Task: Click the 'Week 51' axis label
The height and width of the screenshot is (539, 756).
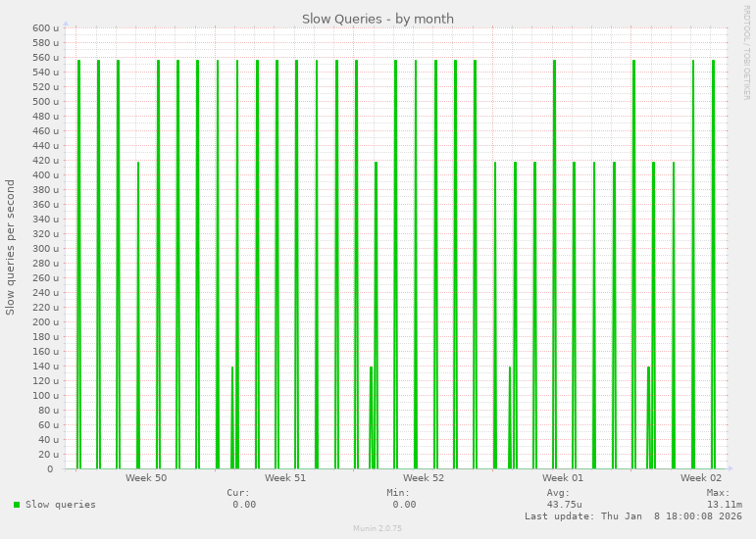Action: click(x=285, y=478)
